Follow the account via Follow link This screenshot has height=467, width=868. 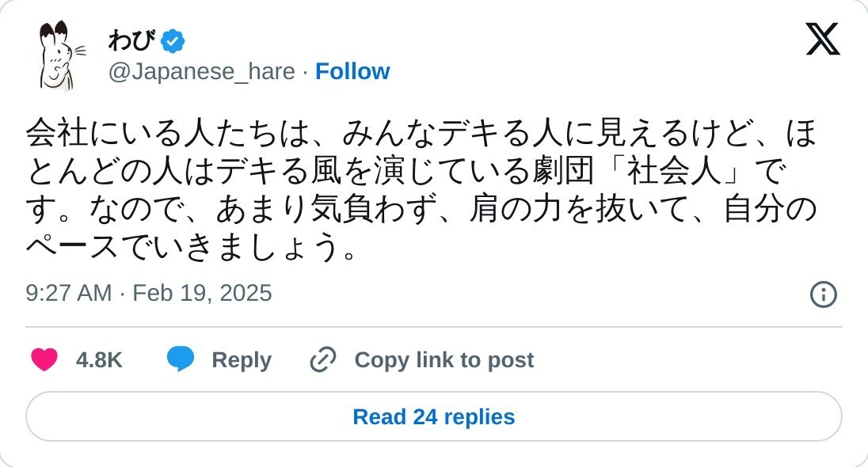pos(352,72)
